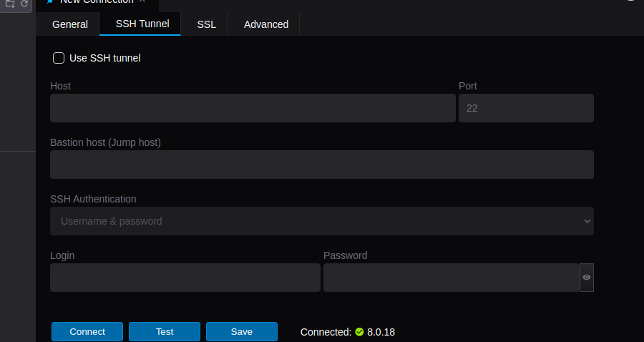Click the Password input field
The width and height of the screenshot is (644, 342).
click(x=451, y=278)
